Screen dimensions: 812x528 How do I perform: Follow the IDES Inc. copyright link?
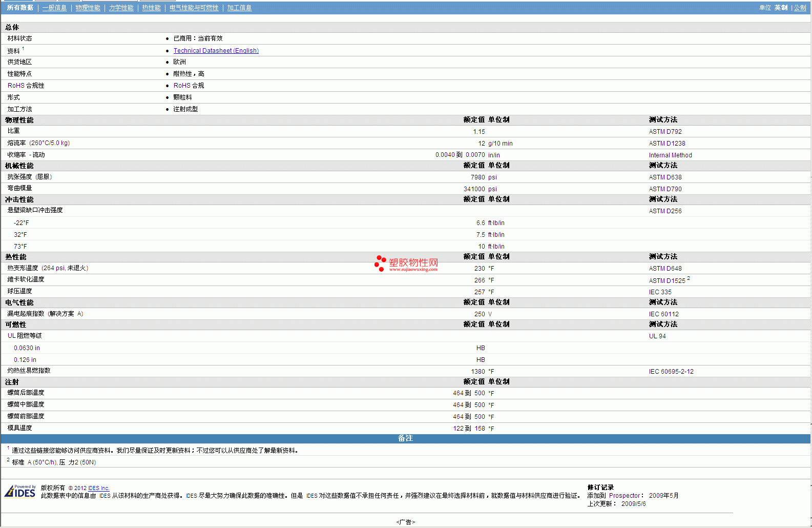pos(98,488)
